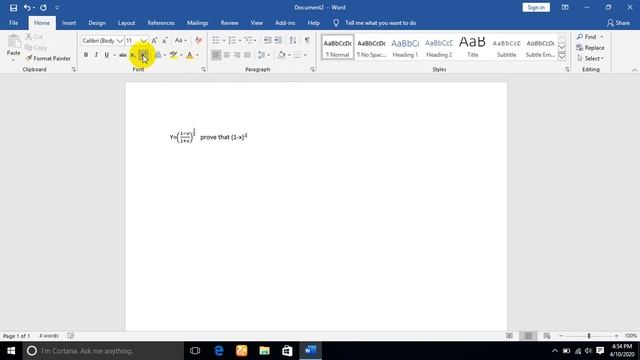The width and height of the screenshot is (640, 360).
Task: Open Paragraph dialog launcher
Action: [313, 70]
